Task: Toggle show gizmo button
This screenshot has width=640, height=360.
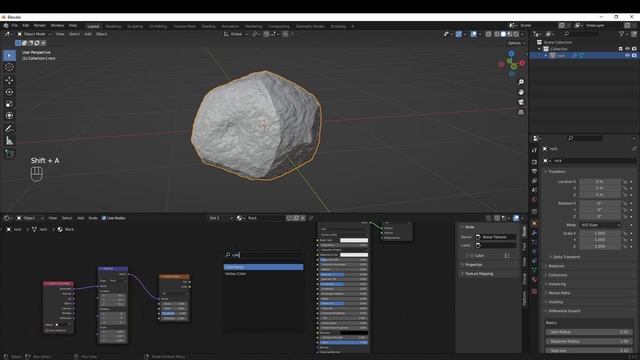Action: pyautogui.click(x=458, y=34)
